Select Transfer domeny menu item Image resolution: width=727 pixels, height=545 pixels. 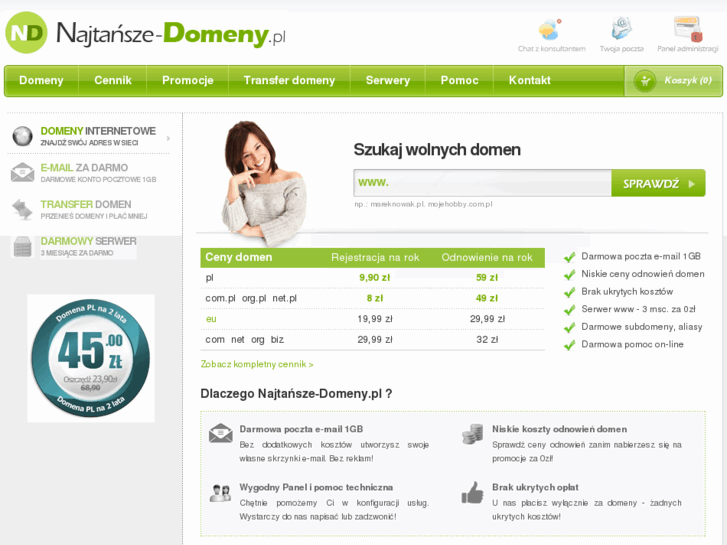[289, 81]
